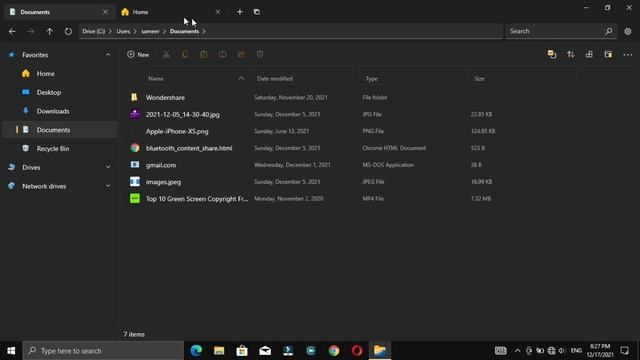This screenshot has width=640, height=360.
Task: Click Documents in the breadcrumb path
Action: point(184,31)
